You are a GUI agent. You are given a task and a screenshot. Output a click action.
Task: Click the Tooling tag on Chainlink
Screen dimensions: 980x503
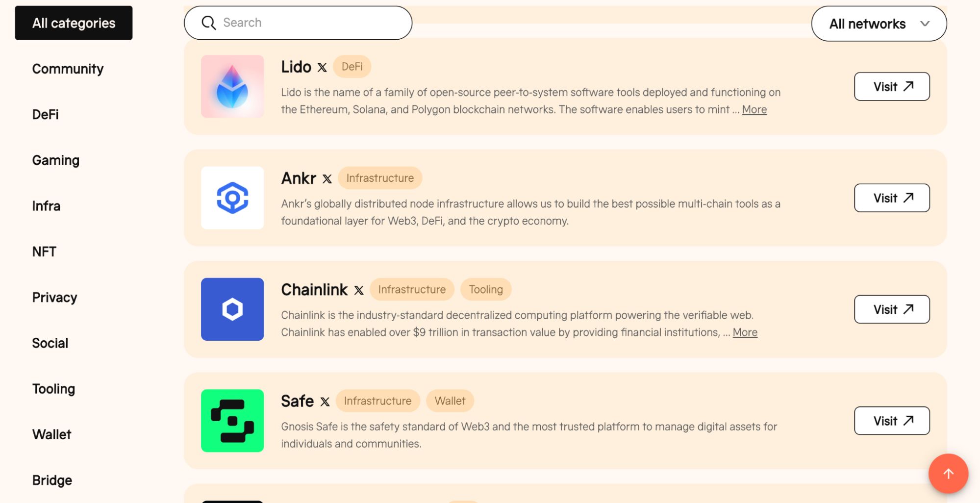486,289
